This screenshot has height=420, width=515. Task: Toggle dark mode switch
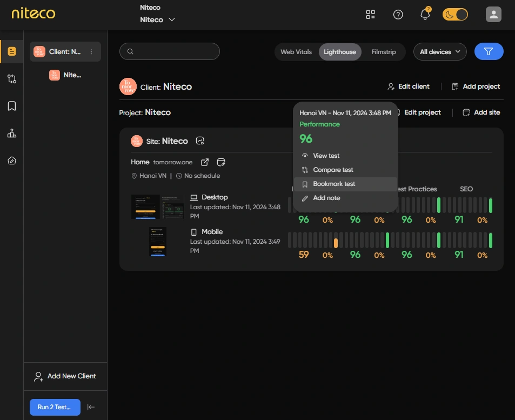[x=455, y=15]
